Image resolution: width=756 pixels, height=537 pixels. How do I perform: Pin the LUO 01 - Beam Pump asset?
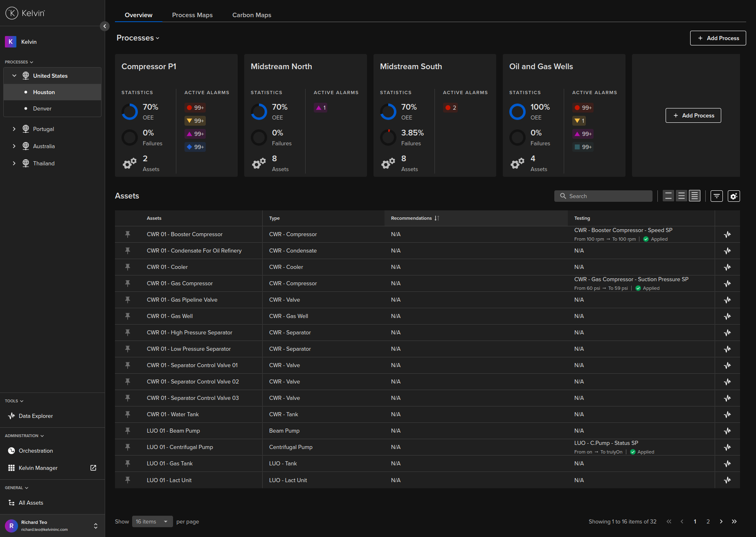point(128,431)
